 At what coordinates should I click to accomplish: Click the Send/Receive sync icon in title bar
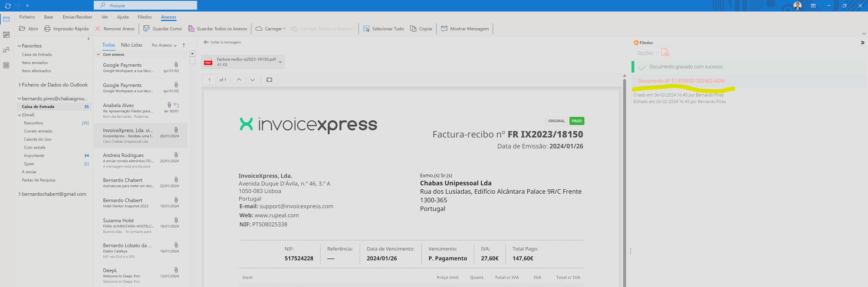[x=8, y=6]
